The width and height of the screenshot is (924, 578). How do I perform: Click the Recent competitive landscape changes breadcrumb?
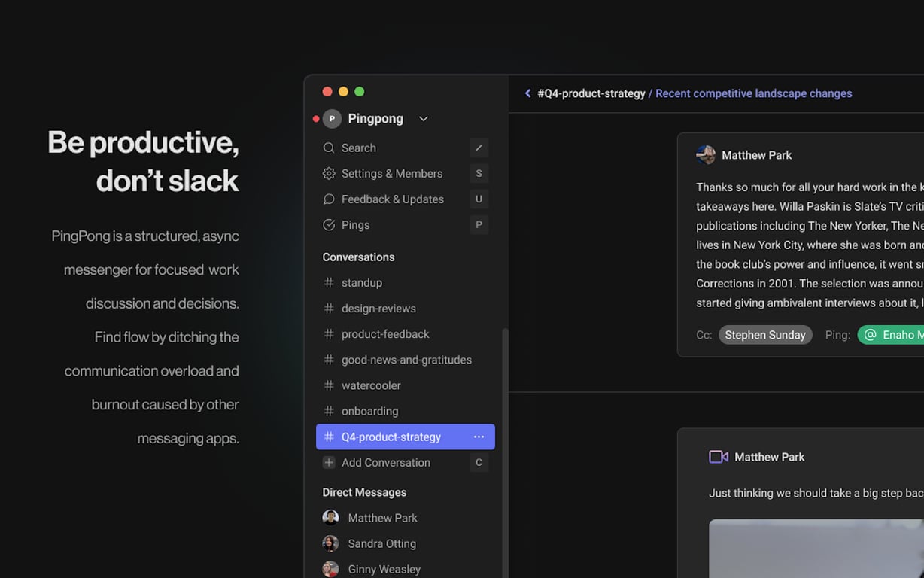(754, 93)
